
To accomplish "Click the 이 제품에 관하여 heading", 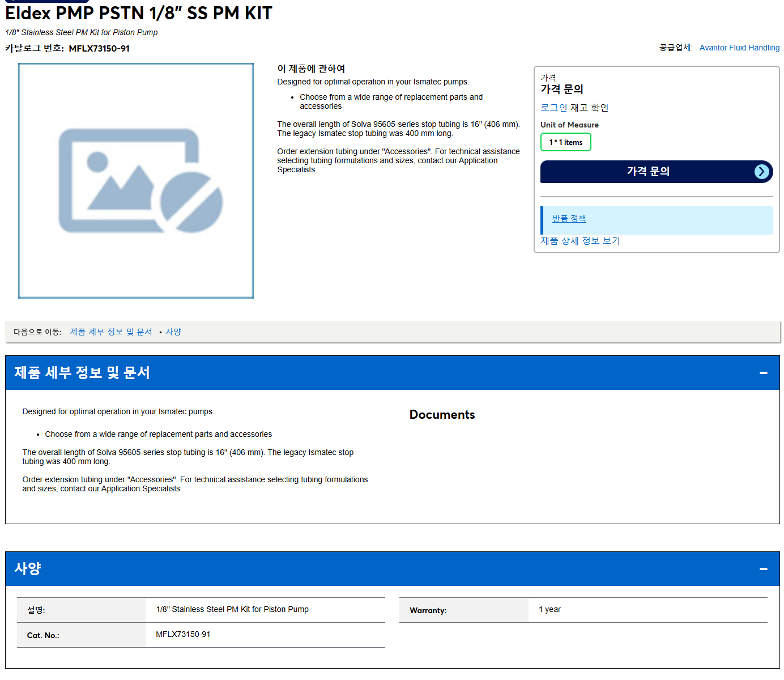I will [311, 69].
